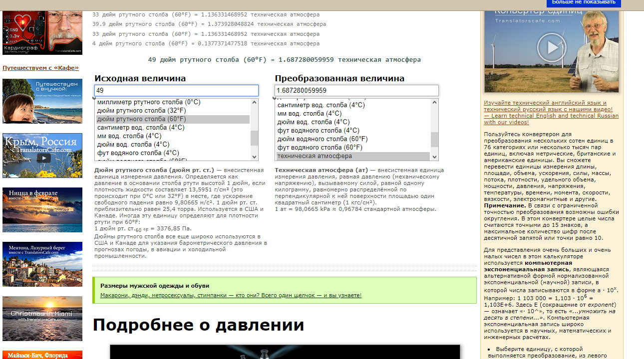This screenshot has width=644, height=359.
Task: Select 'мм вод. столба (4°C)' in source list
Action: pos(173,136)
